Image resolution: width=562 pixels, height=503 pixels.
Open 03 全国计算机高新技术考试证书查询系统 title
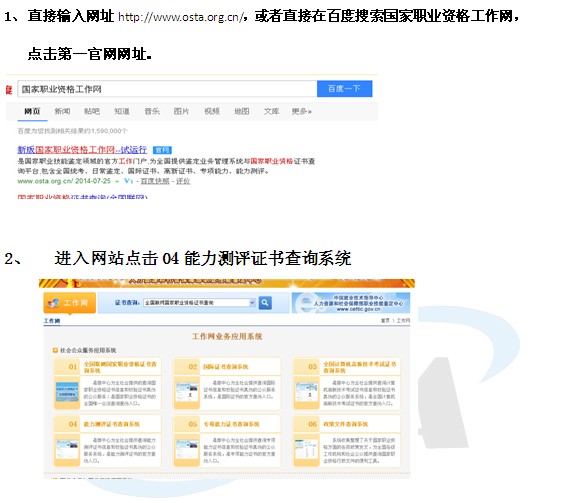[360, 367]
